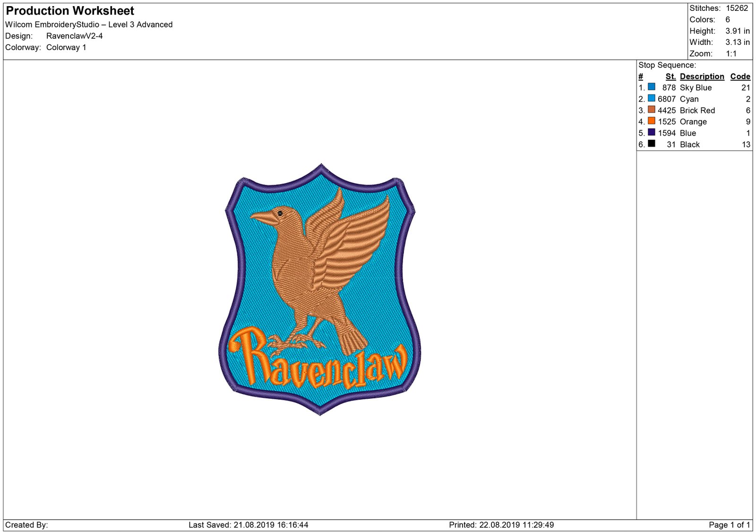Click code '21' in Sky Blue row
This screenshot has height=532, width=756.
746,88
